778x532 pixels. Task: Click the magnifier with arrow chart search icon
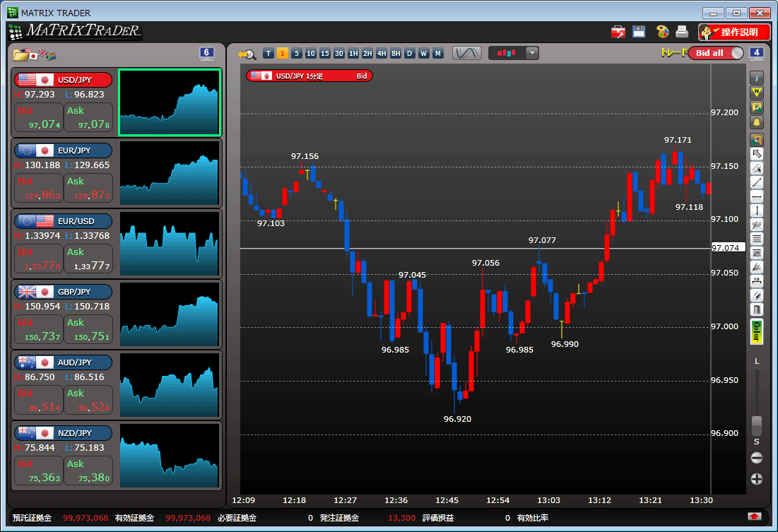[247, 54]
